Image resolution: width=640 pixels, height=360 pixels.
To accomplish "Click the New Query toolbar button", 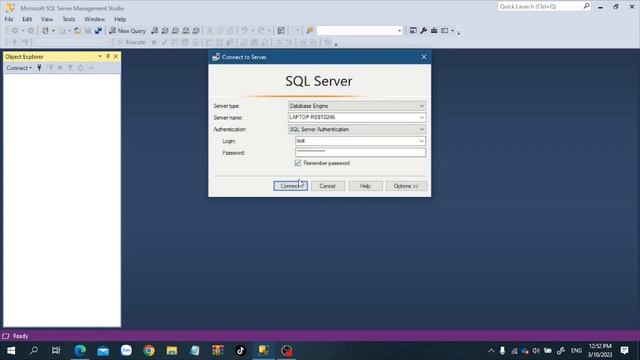I will click(x=127, y=31).
